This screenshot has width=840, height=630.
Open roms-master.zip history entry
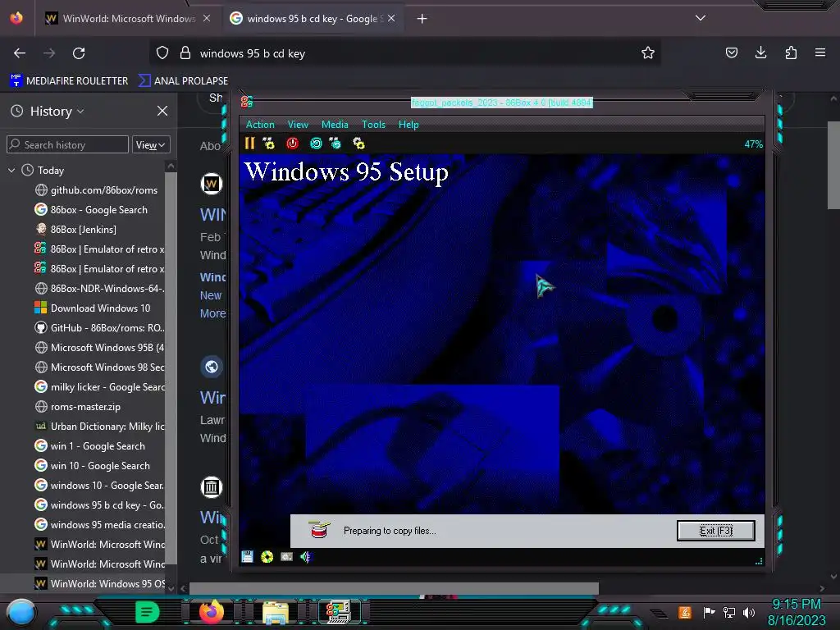tap(78, 407)
